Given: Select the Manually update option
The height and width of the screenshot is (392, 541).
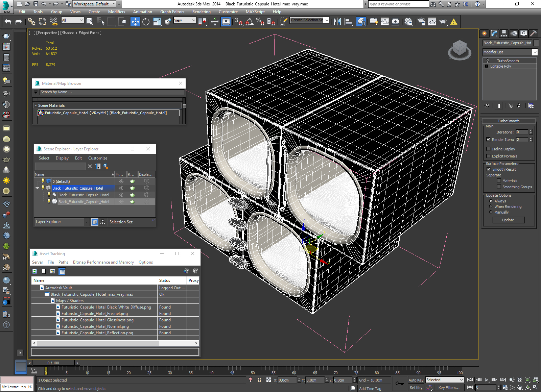Looking at the screenshot, I should pyautogui.click(x=491, y=212).
